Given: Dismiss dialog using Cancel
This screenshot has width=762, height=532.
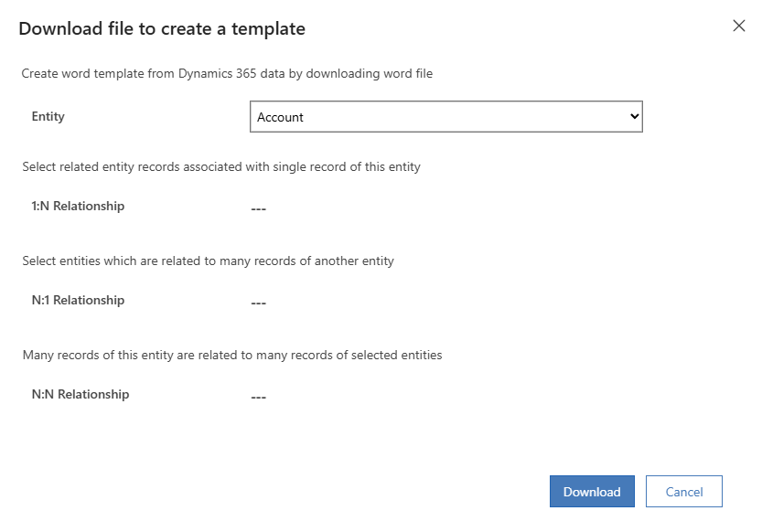Looking at the screenshot, I should (684, 491).
